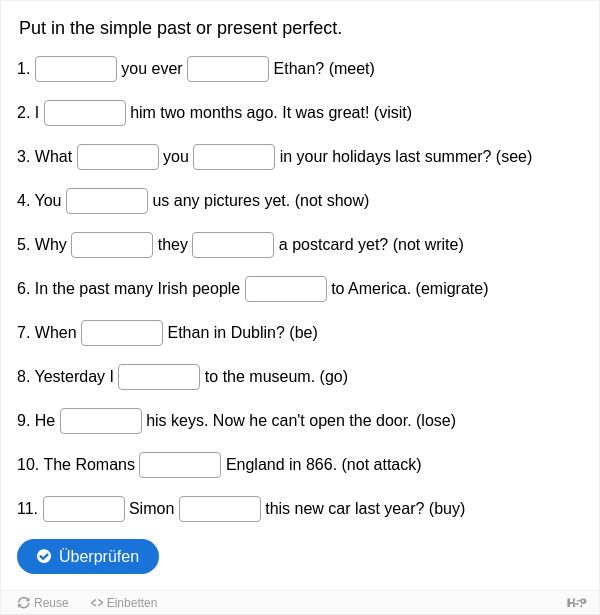Select blank before 'Ethan? (meet)'
The height and width of the screenshot is (615, 600).
pyautogui.click(x=228, y=69)
